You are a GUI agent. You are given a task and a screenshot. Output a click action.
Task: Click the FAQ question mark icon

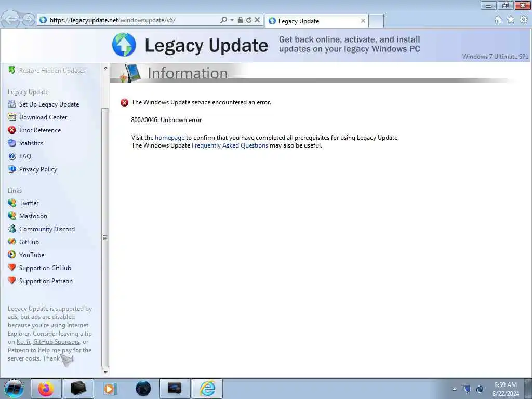point(12,156)
